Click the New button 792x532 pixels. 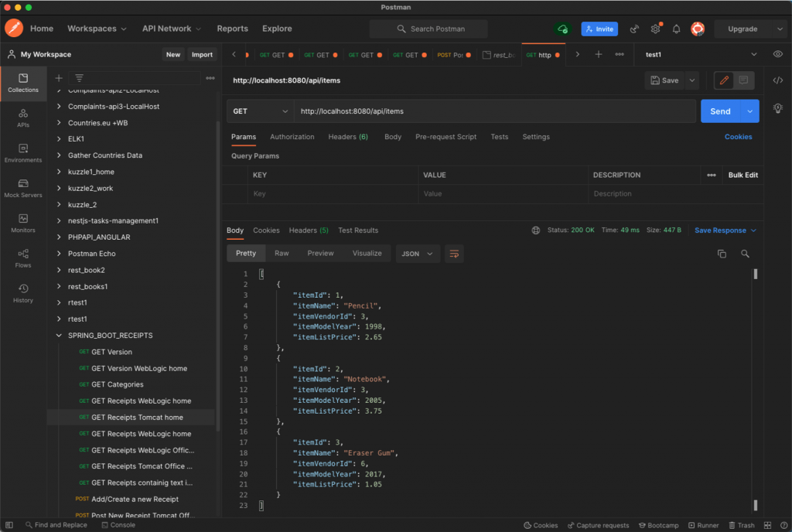pos(173,54)
